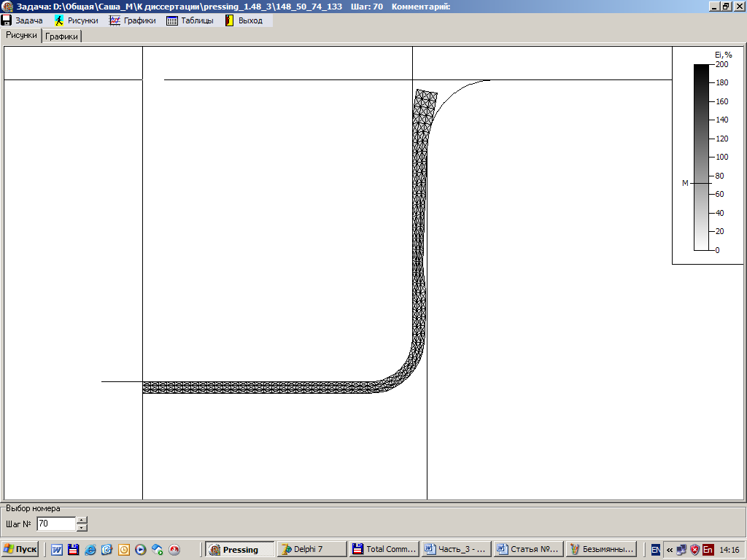Launch Word from quick launch icon
747x560 pixels.
(57, 550)
